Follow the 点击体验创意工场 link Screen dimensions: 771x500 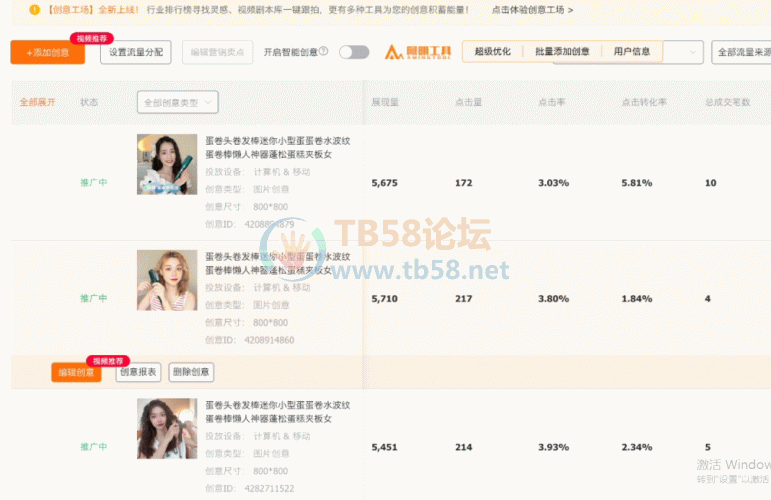pyautogui.click(x=533, y=10)
